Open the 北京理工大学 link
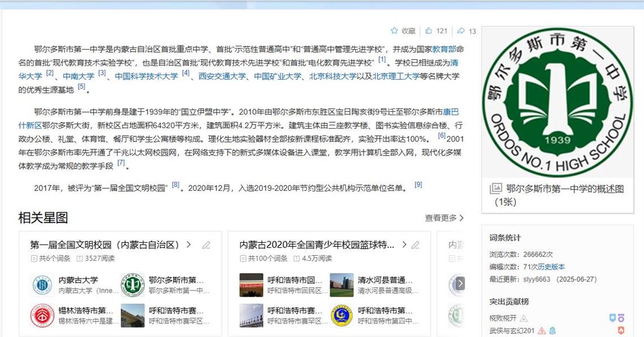 (396, 76)
